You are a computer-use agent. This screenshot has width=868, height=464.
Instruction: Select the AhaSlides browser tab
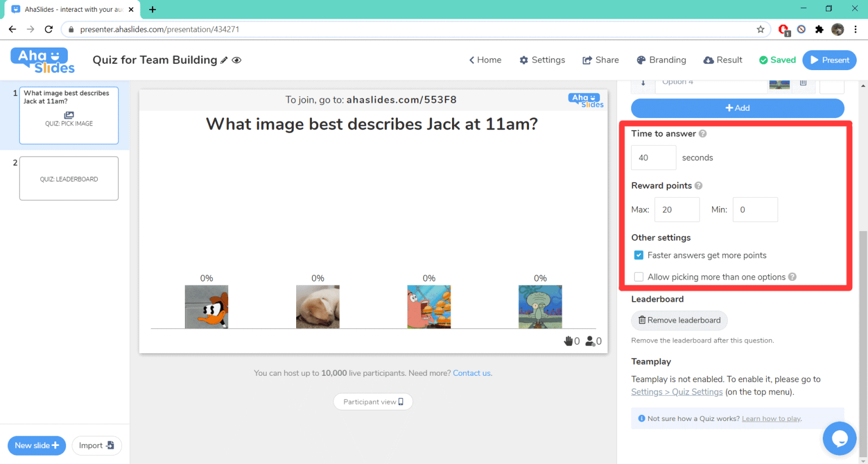[68, 9]
